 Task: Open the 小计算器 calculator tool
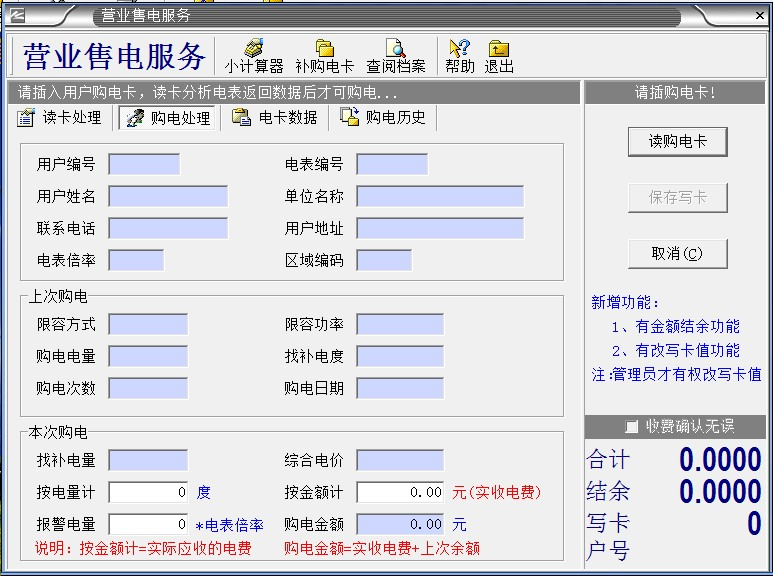pyautogui.click(x=254, y=56)
